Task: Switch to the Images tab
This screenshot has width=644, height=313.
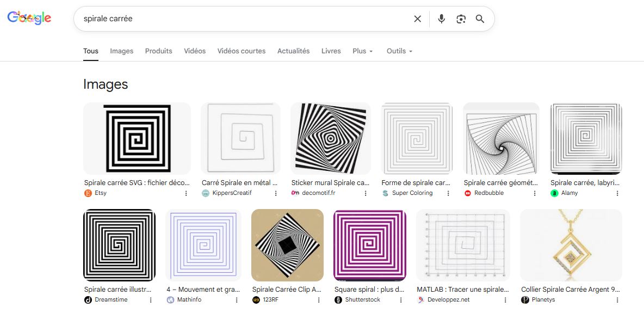Action: [121, 51]
